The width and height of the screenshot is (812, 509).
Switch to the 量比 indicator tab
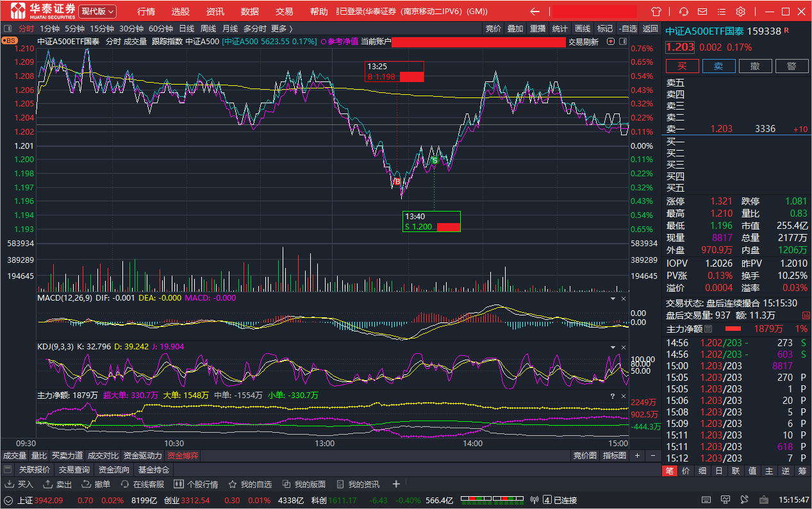pos(38,456)
